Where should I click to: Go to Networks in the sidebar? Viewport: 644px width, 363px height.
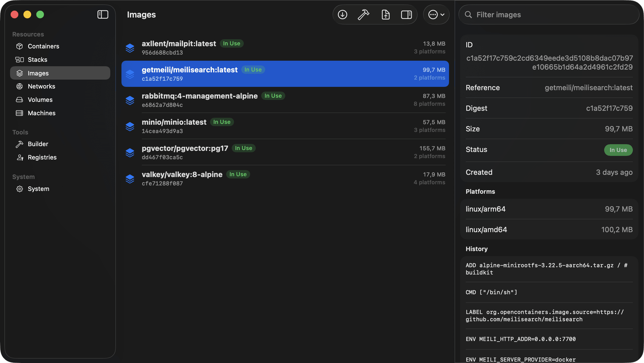click(x=60, y=86)
